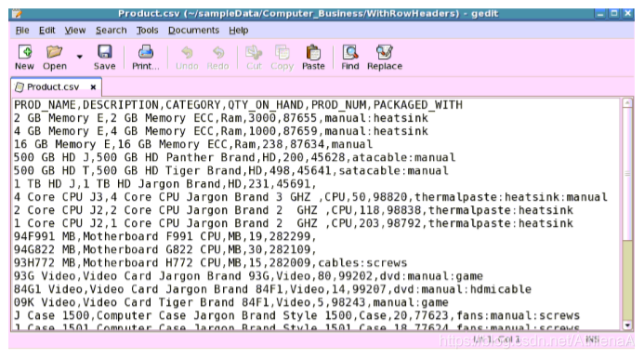Minimize the gedit window
This screenshot has height=358, width=644.
pos(600,14)
